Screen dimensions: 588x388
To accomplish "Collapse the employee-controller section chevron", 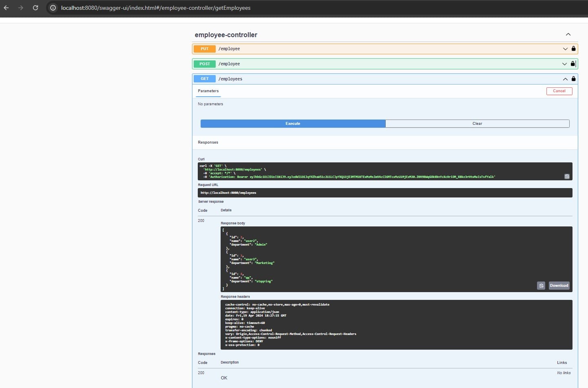I will point(568,35).
